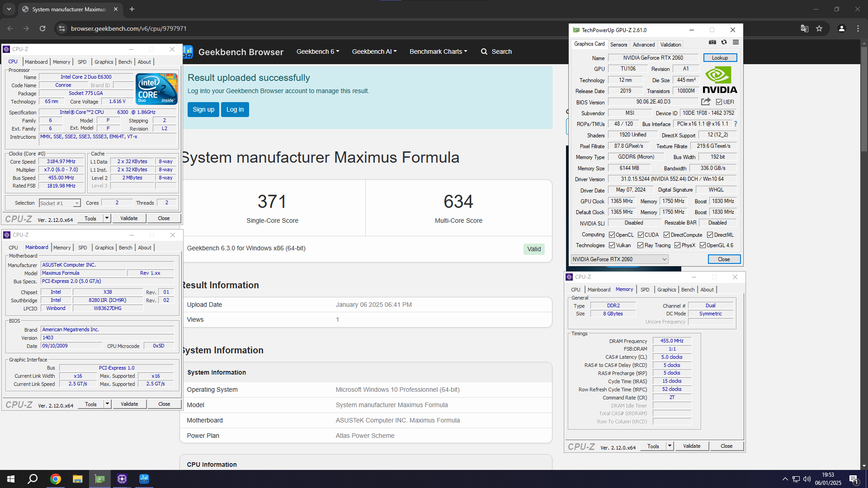Toggle the OpenCL checkbox
This screenshot has height=488, width=868.
coord(612,235)
